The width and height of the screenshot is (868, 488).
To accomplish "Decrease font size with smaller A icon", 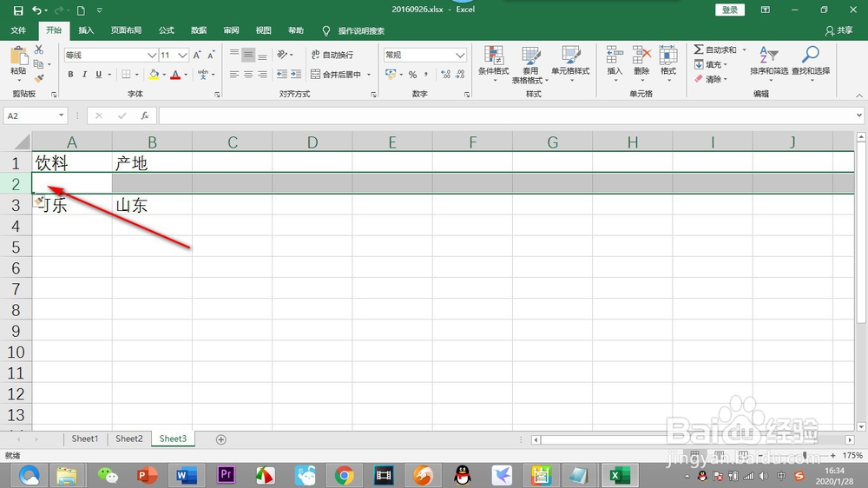I will click(x=211, y=55).
